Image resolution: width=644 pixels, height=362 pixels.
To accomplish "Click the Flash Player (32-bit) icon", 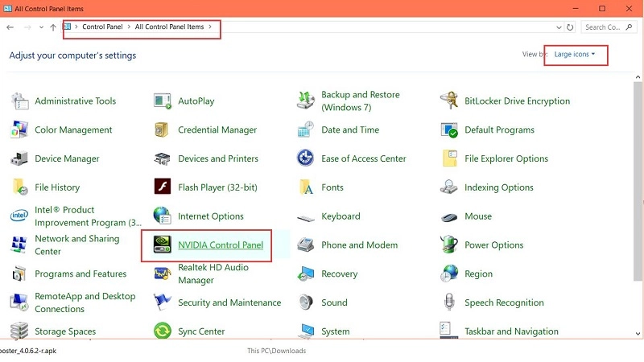I will 163,187.
